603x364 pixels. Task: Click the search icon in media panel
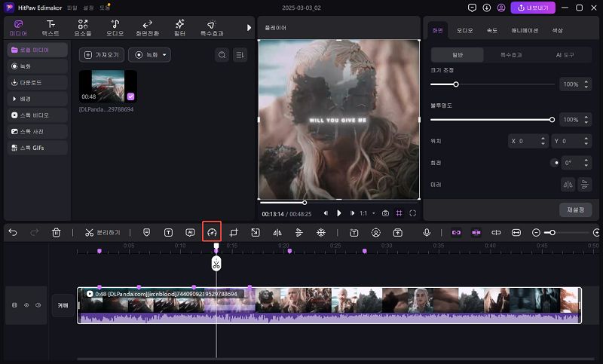(222, 55)
